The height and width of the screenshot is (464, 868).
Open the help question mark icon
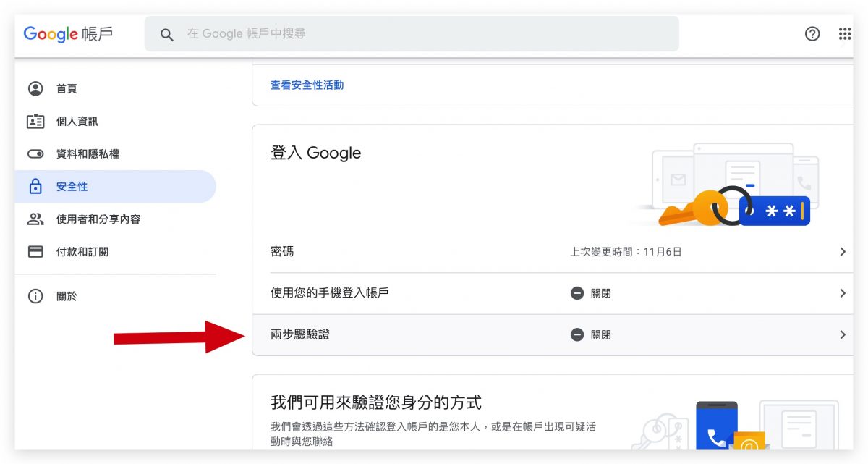[x=812, y=34]
